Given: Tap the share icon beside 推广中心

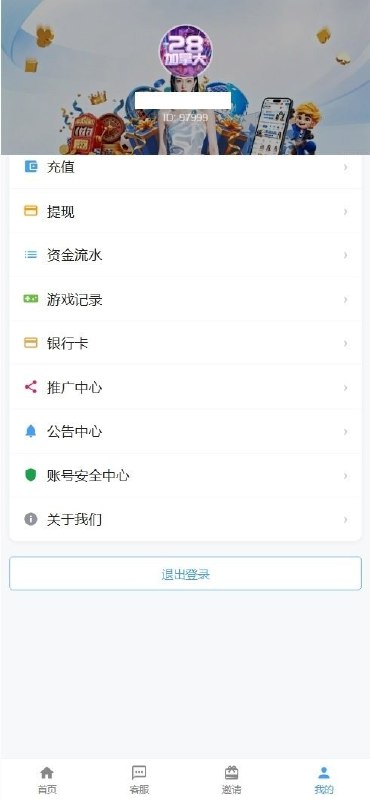Looking at the screenshot, I should pos(31,387).
